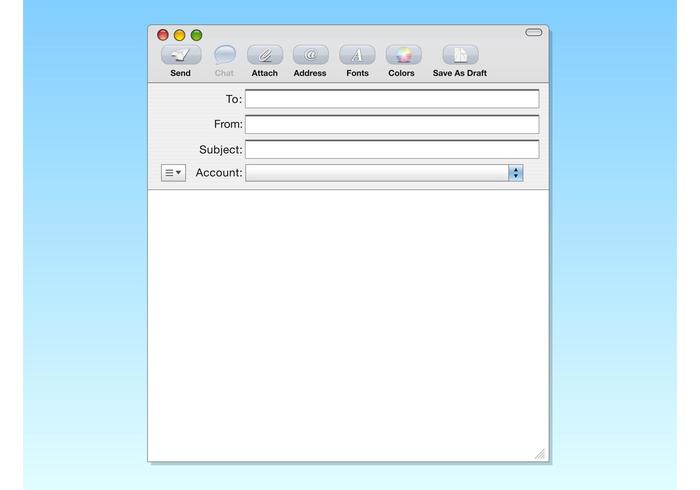
Task: Minimize the window with the yellow button
Action: [x=180, y=35]
